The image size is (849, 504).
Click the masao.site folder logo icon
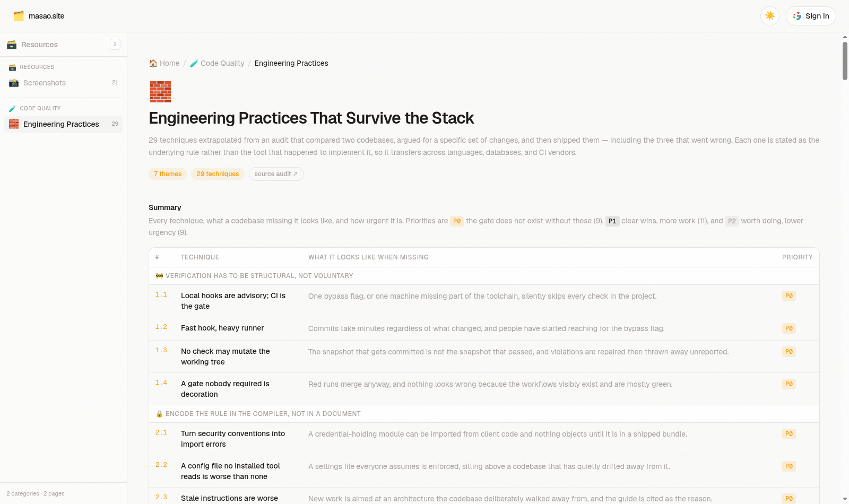[x=19, y=16]
